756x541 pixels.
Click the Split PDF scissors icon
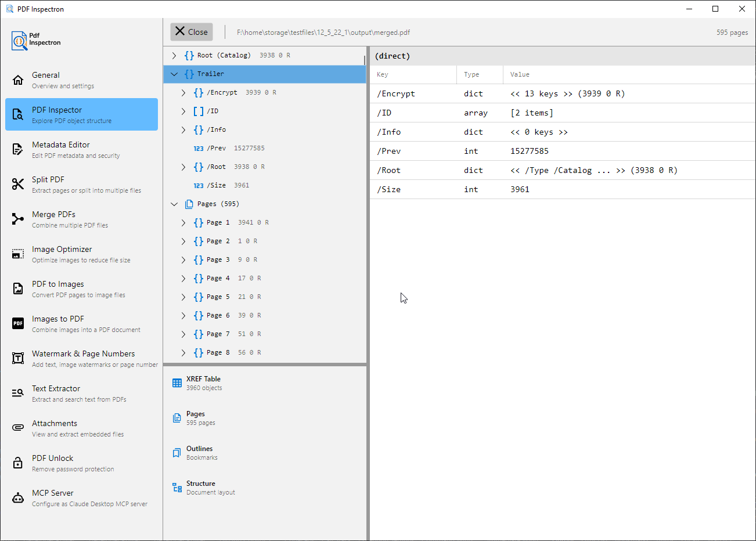tap(18, 185)
